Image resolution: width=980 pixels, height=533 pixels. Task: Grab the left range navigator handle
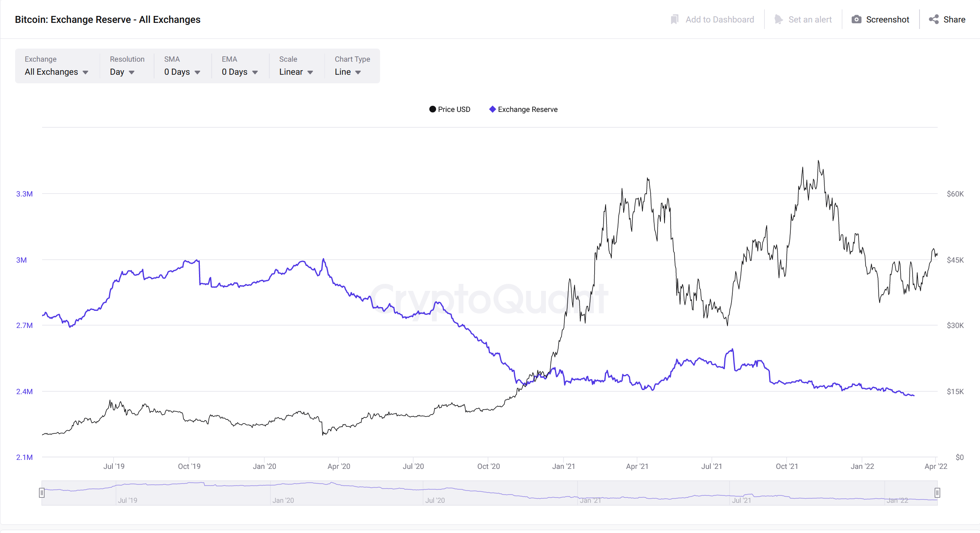pos(42,493)
